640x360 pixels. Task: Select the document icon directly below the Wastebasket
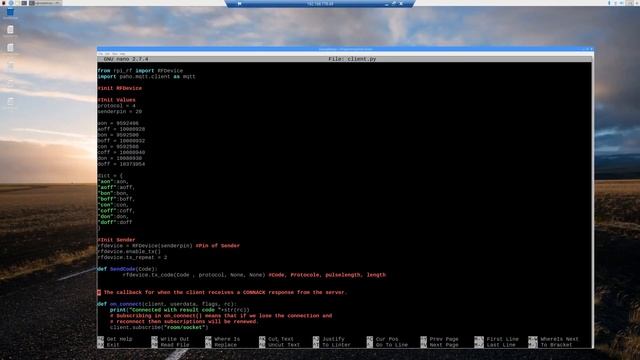tap(10, 29)
